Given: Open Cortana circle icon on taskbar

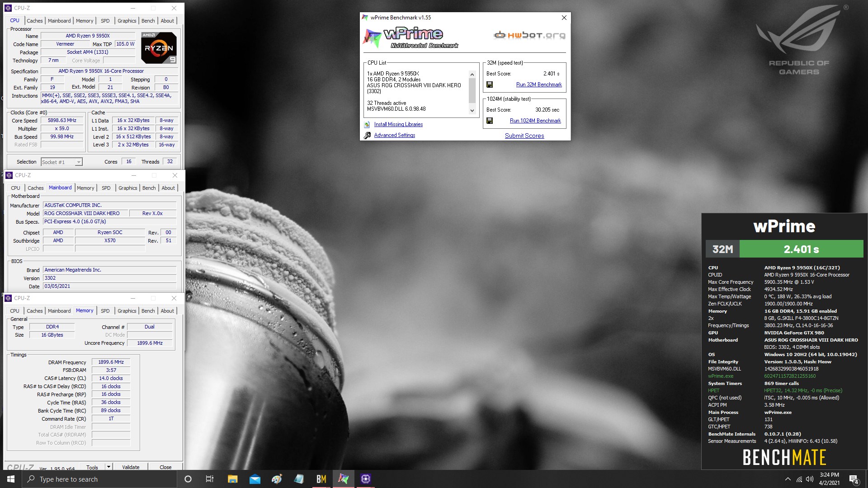Looking at the screenshot, I should click(x=188, y=479).
